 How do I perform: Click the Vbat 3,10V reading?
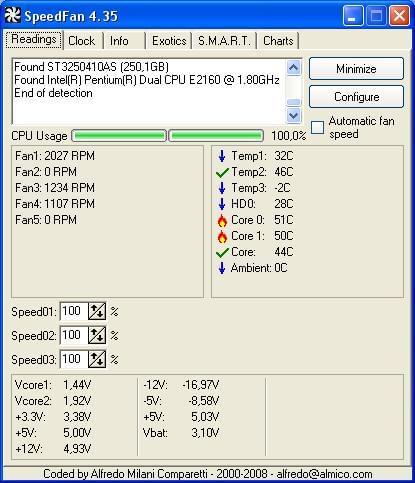[181, 433]
